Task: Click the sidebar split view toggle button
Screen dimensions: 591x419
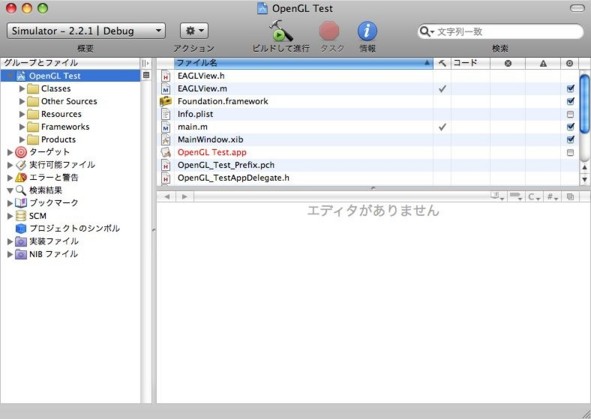Action: point(145,63)
